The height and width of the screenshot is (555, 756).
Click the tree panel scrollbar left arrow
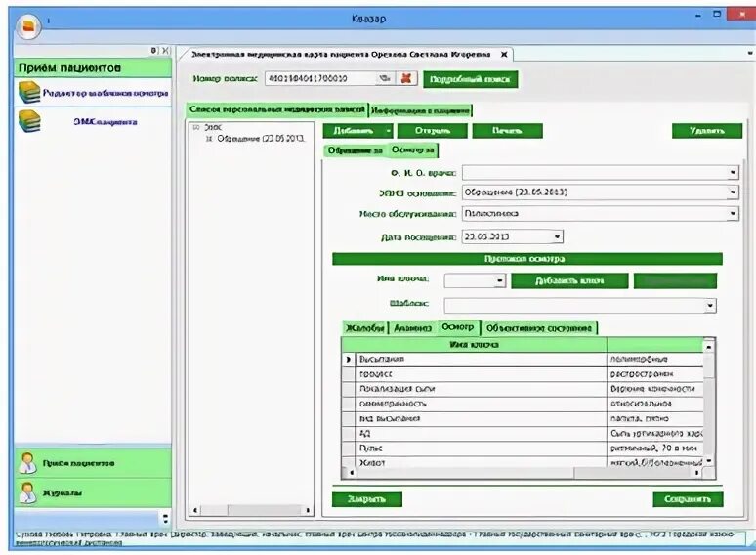pos(195,510)
